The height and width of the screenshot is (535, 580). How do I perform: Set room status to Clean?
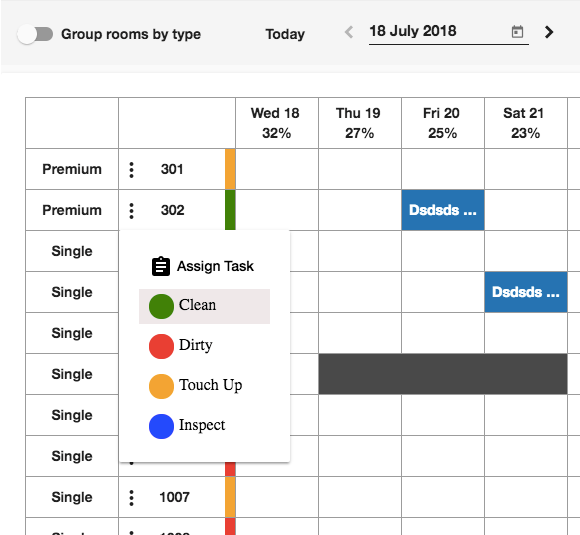[204, 306]
